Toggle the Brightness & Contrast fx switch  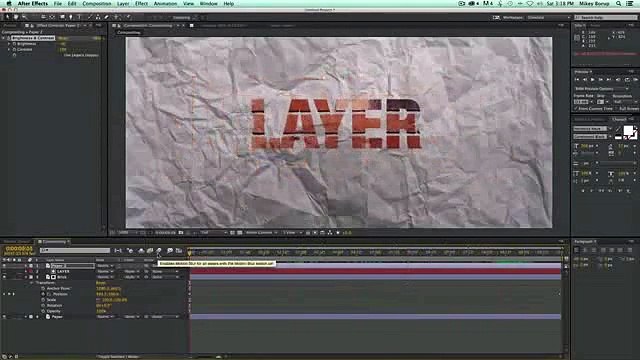(x=8, y=38)
